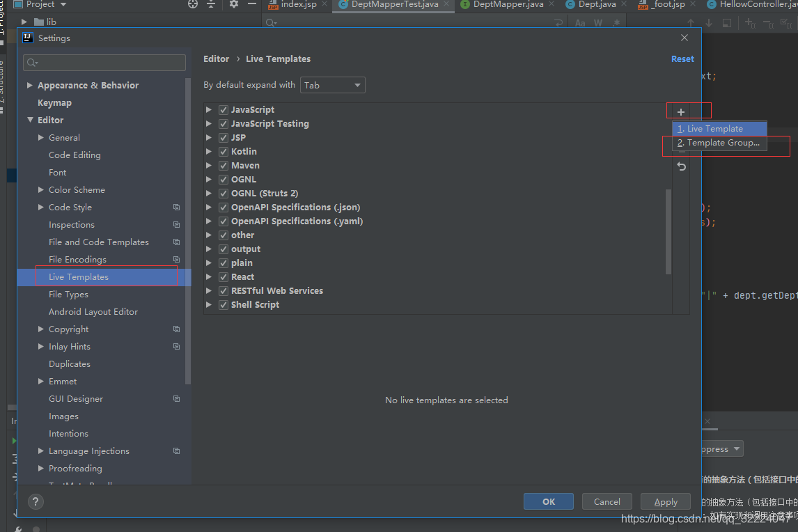Toggle the OGNL checkbox
The width and height of the screenshot is (798, 532).
coord(224,179)
